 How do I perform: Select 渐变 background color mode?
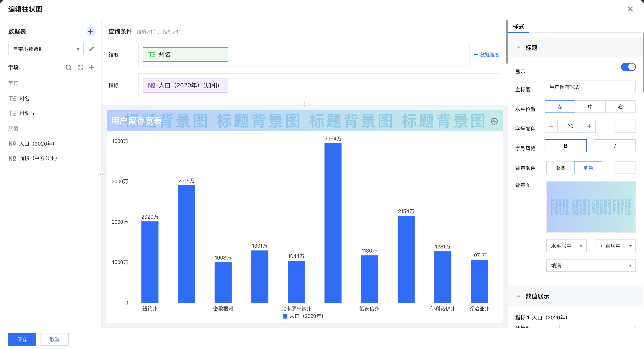tap(560, 168)
